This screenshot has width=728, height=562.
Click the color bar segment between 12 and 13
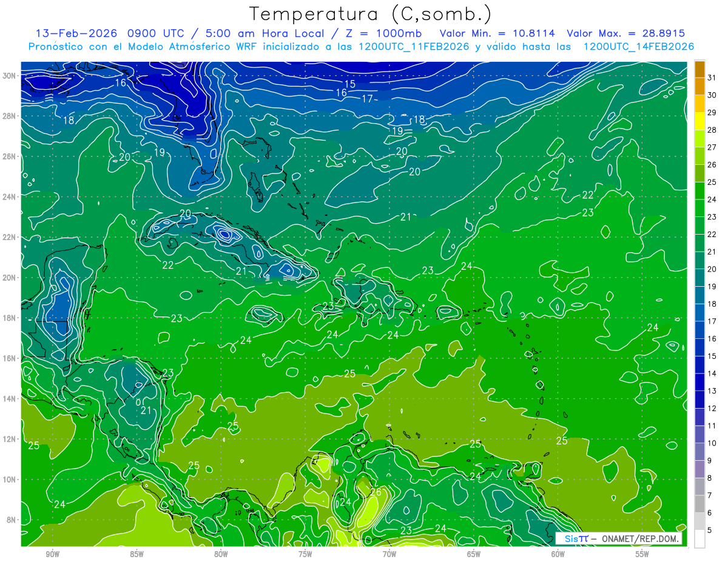[x=699, y=400]
